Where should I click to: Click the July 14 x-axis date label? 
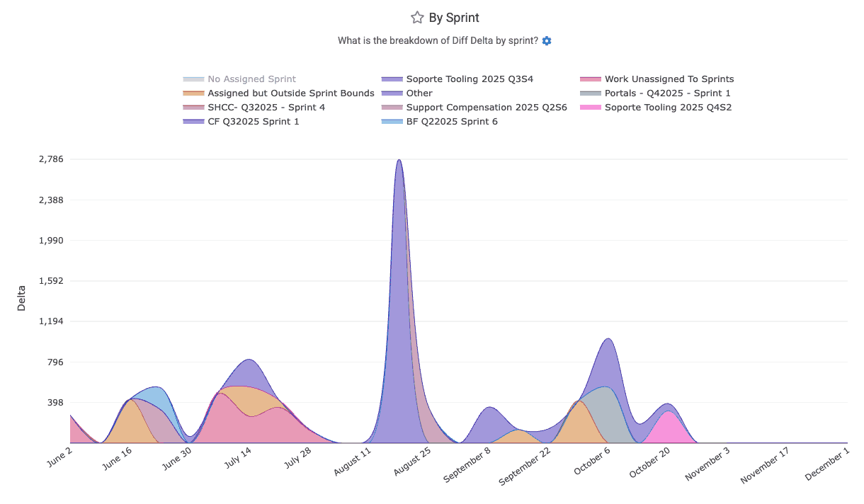pyautogui.click(x=237, y=464)
